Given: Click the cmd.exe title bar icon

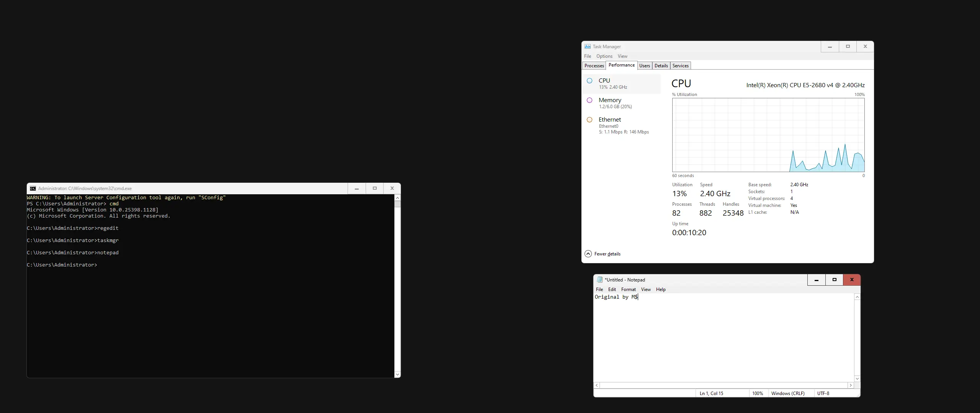Looking at the screenshot, I should 33,189.
